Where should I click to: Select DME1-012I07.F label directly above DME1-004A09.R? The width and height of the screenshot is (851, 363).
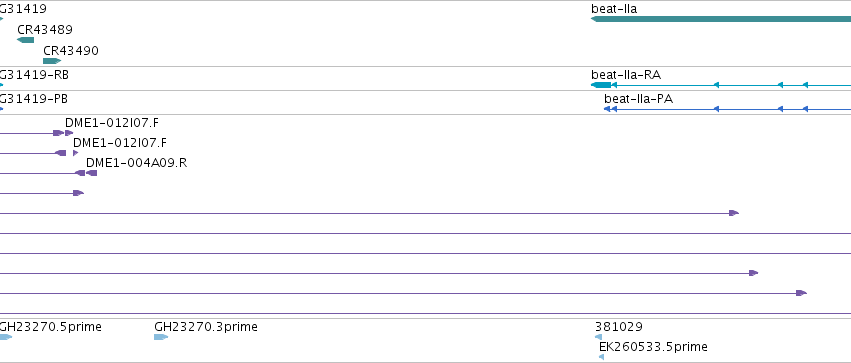coord(119,143)
